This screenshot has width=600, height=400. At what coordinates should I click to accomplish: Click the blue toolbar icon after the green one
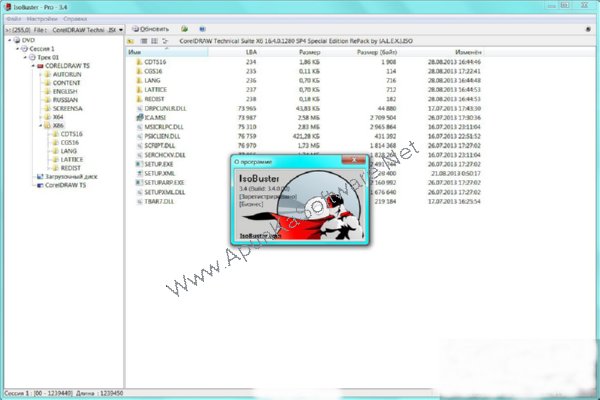[x=202, y=29]
